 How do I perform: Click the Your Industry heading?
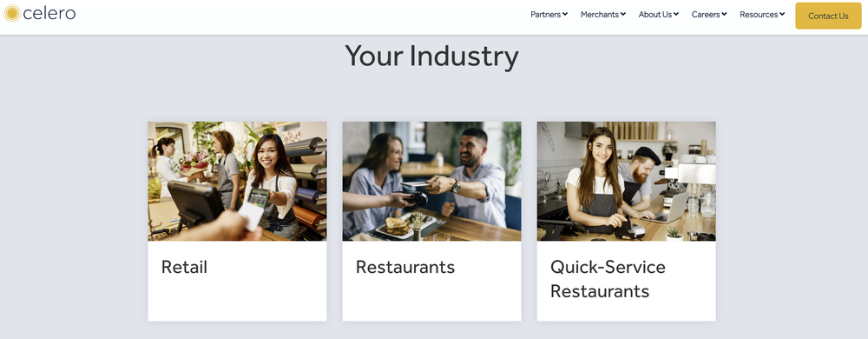click(x=431, y=56)
